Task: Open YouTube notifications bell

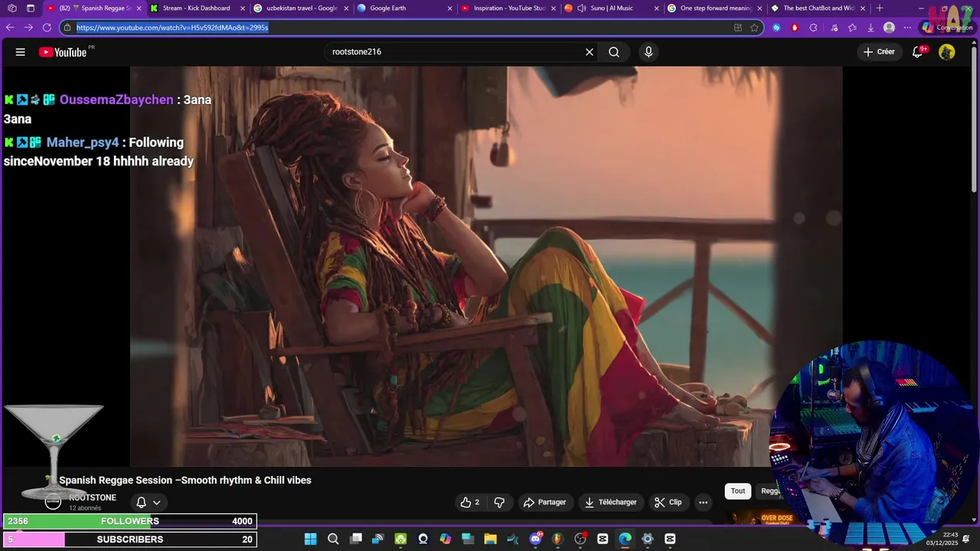Action: click(x=918, y=52)
